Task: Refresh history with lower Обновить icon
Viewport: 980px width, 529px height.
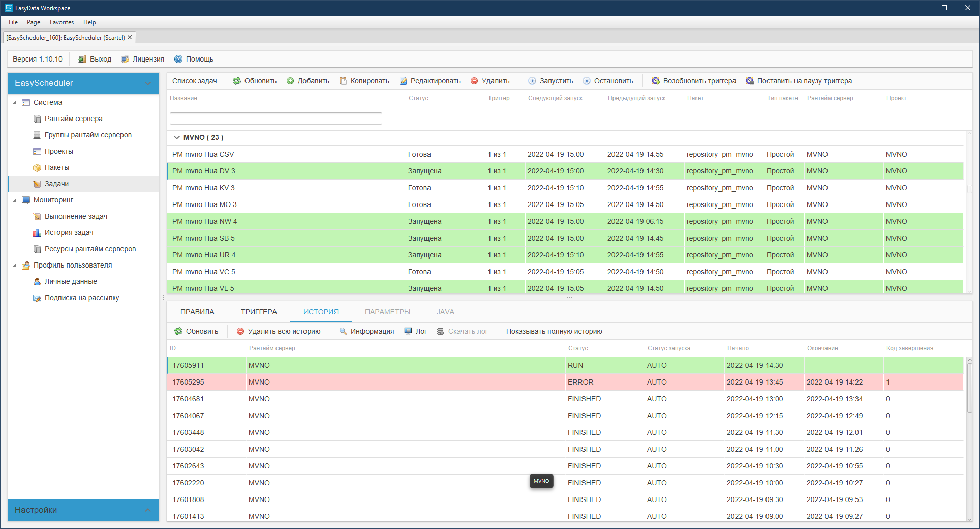Action: [x=178, y=331]
